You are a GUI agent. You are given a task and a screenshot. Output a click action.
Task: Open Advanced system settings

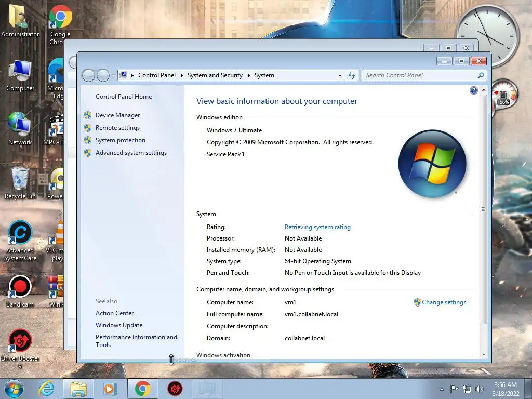point(131,153)
